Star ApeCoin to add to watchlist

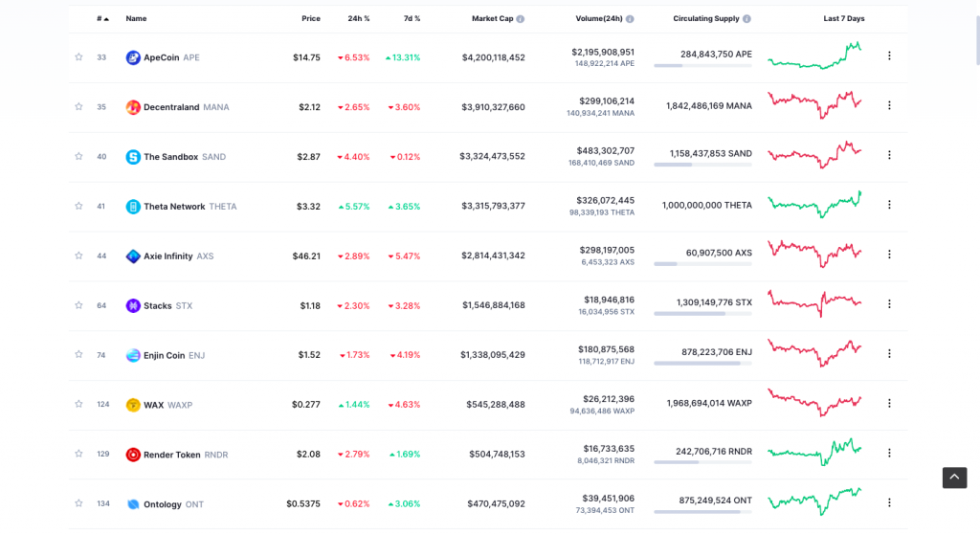78,56
